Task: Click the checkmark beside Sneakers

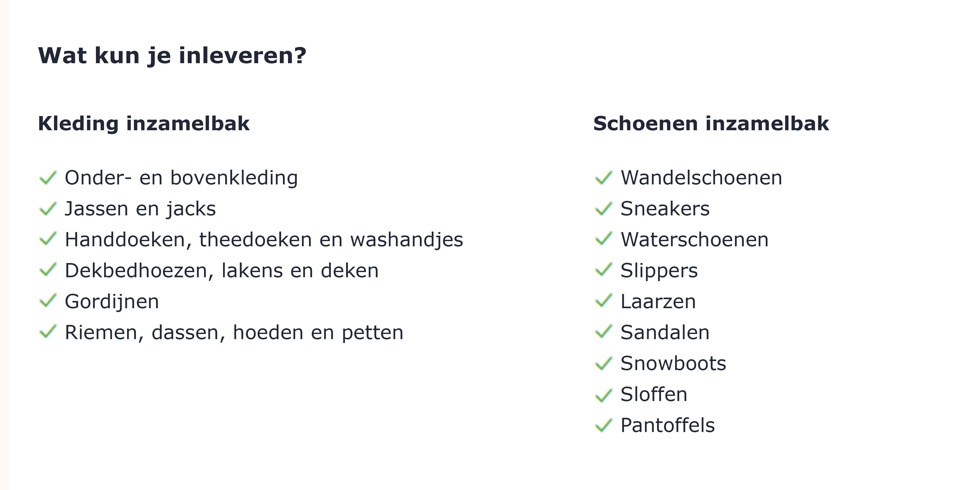Action: tap(603, 208)
